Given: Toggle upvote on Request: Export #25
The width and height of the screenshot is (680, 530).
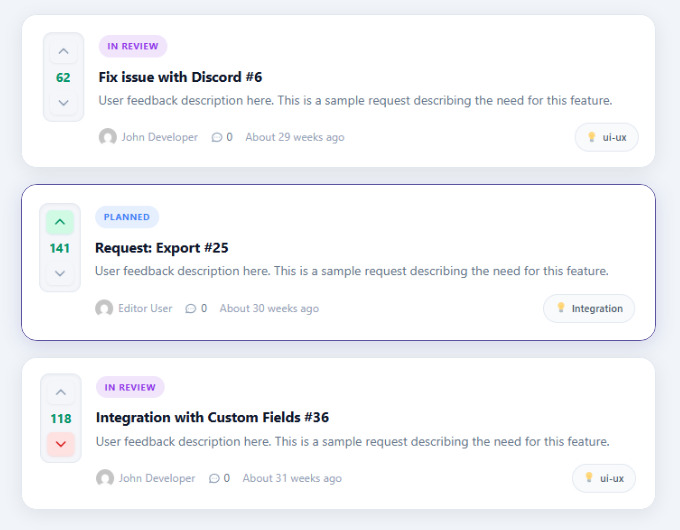Looking at the screenshot, I should pos(60,222).
